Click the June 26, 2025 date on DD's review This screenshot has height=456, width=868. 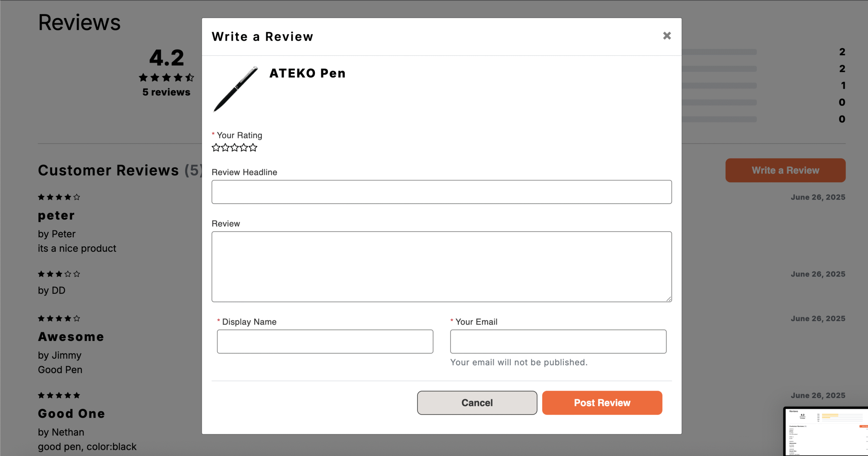pos(818,274)
